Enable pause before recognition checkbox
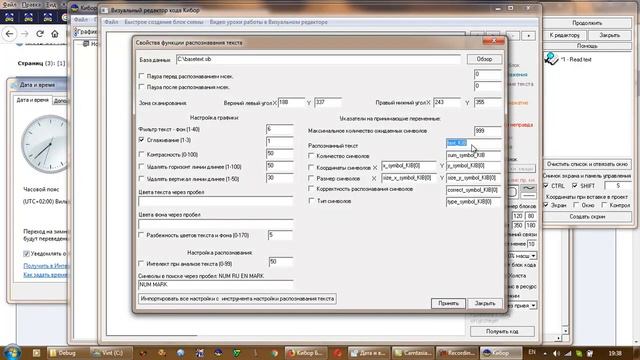Viewport: 640px width, 360px height. click(141, 76)
